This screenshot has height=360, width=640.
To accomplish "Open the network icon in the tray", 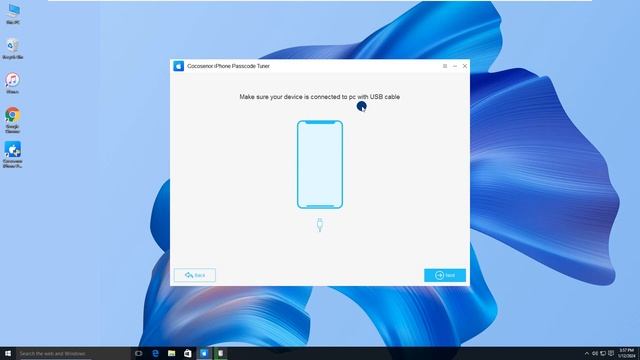I will tap(603, 353).
